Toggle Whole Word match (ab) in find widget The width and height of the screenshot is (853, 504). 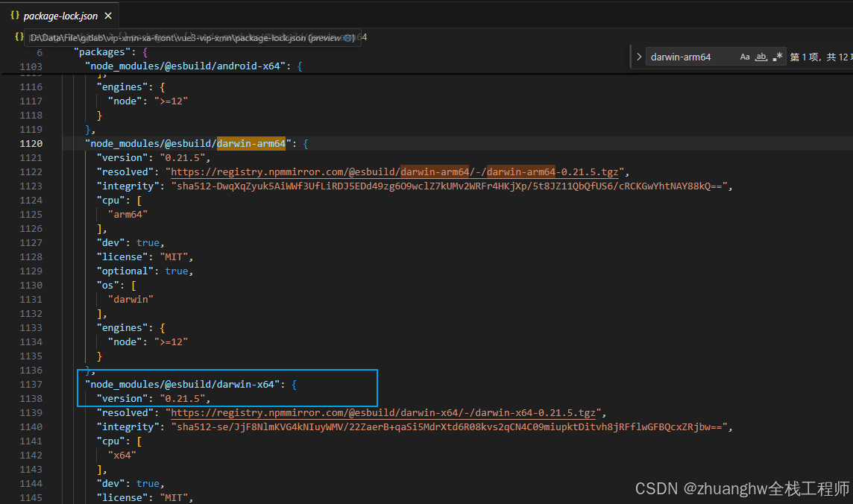761,56
